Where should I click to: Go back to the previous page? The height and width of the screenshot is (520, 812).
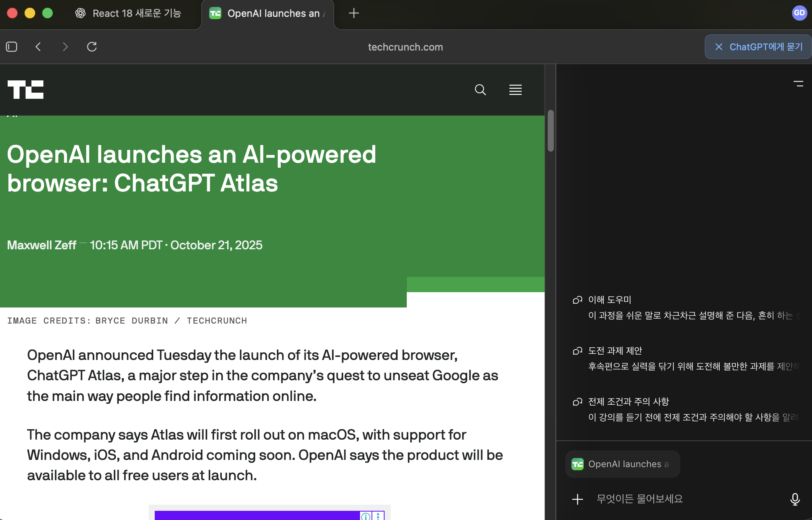point(38,47)
